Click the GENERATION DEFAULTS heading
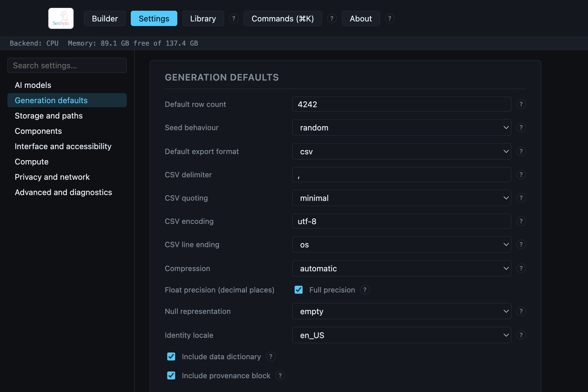This screenshot has width=588, height=392. (x=222, y=77)
